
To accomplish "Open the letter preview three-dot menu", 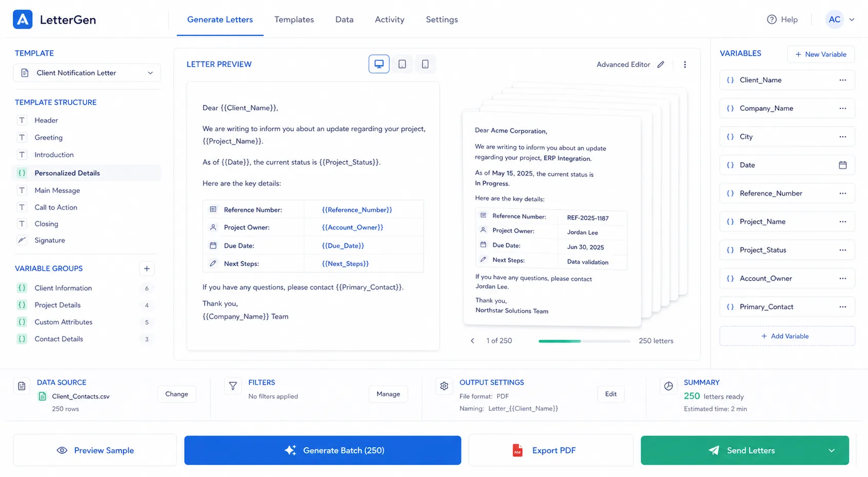I will [685, 65].
